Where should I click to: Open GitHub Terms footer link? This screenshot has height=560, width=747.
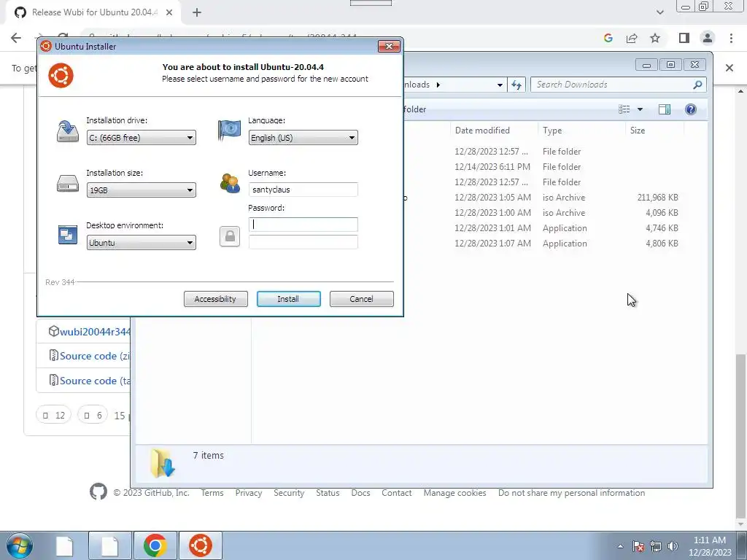tap(212, 493)
